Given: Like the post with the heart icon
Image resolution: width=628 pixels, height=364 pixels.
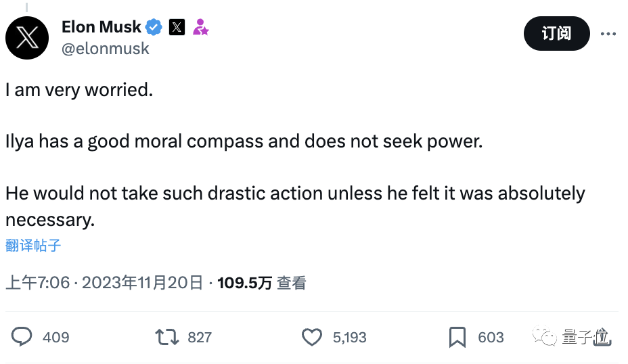Looking at the screenshot, I should pyautogui.click(x=311, y=337).
